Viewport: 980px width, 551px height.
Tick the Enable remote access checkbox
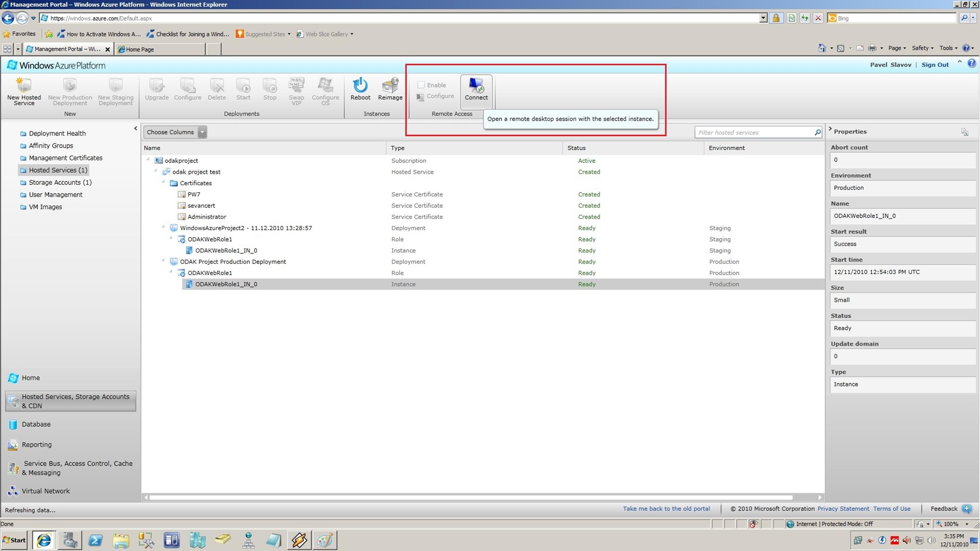[421, 85]
